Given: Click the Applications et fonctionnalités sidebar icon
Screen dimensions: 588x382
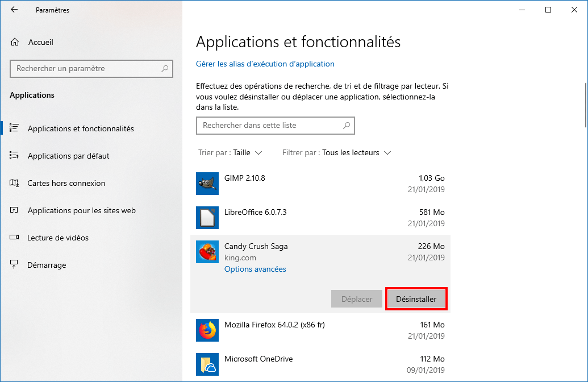Looking at the screenshot, I should [14, 128].
